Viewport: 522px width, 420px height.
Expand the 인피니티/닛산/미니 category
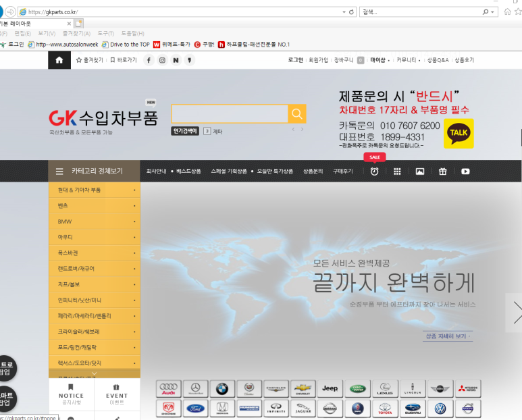click(x=95, y=300)
